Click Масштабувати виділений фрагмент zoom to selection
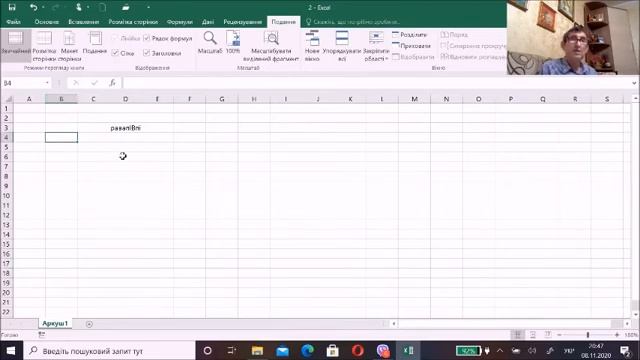The height and width of the screenshot is (360, 640). pos(271,46)
